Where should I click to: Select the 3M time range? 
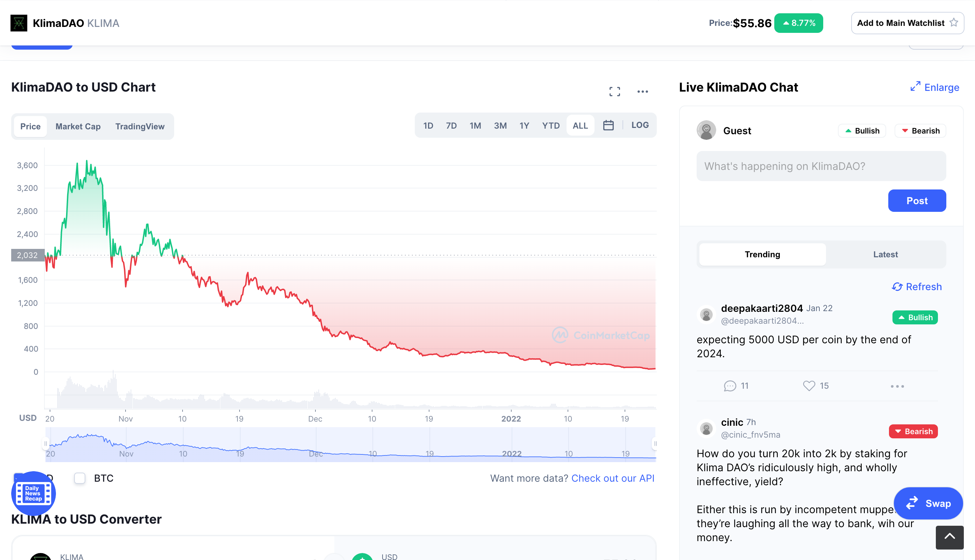500,125
